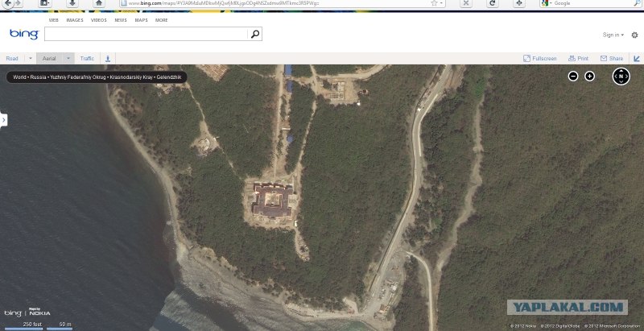Open the MORE menu
644x331 pixels.
coord(162,20)
